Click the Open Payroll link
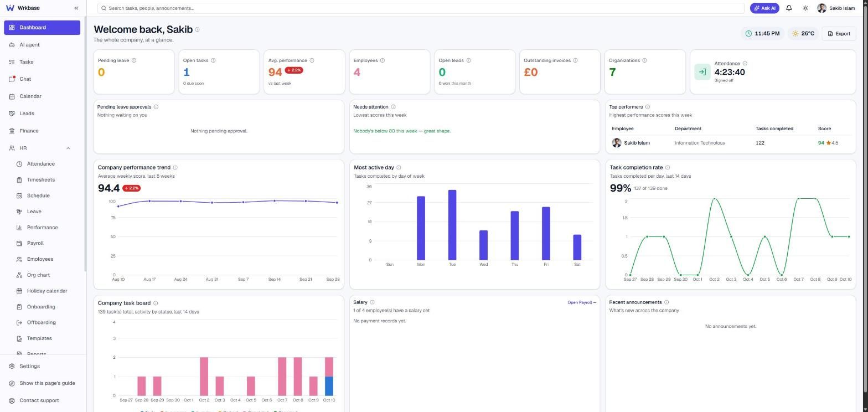 click(x=582, y=302)
